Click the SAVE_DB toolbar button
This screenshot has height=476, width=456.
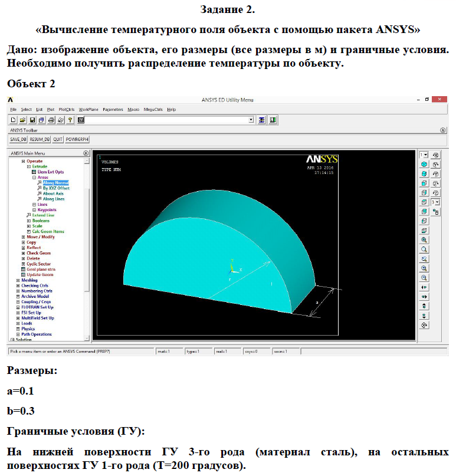[x=18, y=140]
